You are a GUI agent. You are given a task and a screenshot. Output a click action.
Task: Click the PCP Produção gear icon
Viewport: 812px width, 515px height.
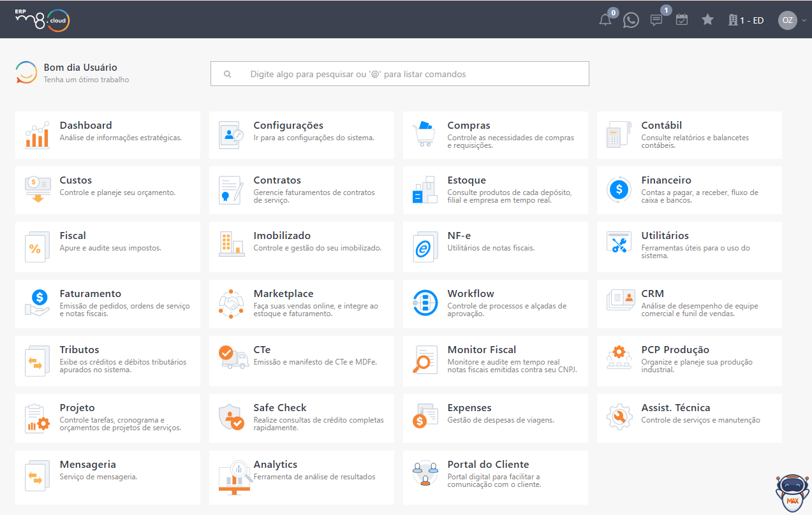(617, 359)
